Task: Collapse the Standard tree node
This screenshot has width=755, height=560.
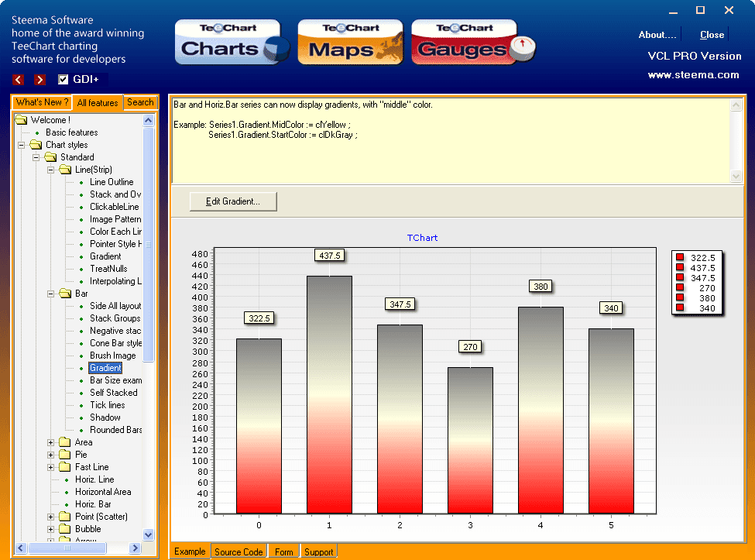Action: coord(36,157)
